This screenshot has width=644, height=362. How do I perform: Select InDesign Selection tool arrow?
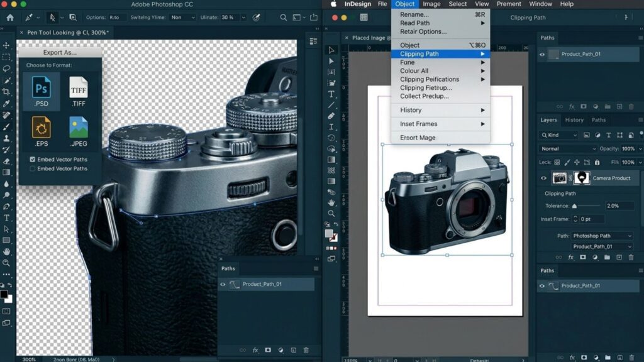[331, 50]
